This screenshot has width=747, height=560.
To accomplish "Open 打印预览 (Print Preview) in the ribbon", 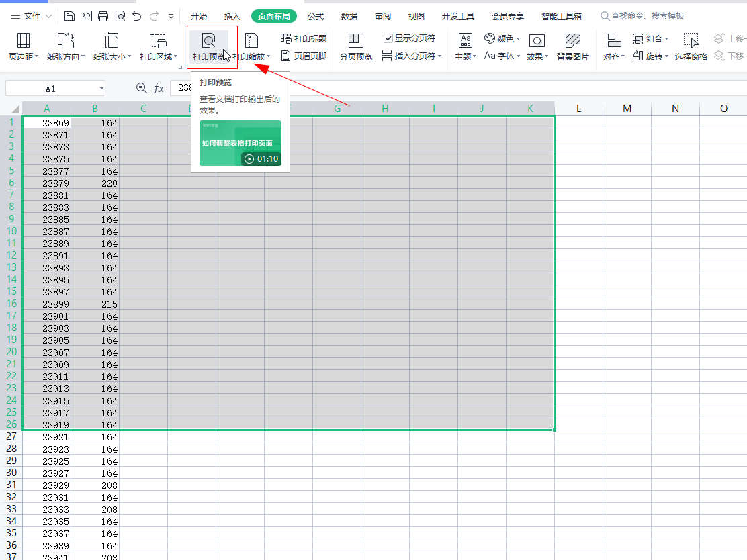I will [x=209, y=47].
